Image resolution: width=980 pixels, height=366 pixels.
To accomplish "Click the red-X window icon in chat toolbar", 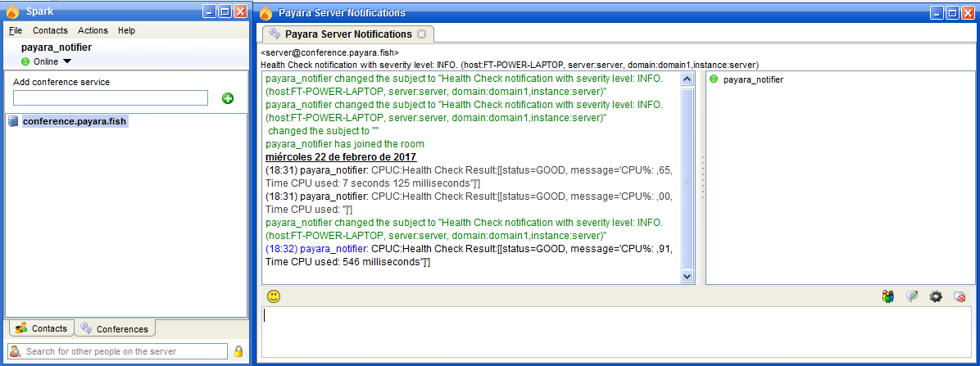I will click(x=960, y=296).
